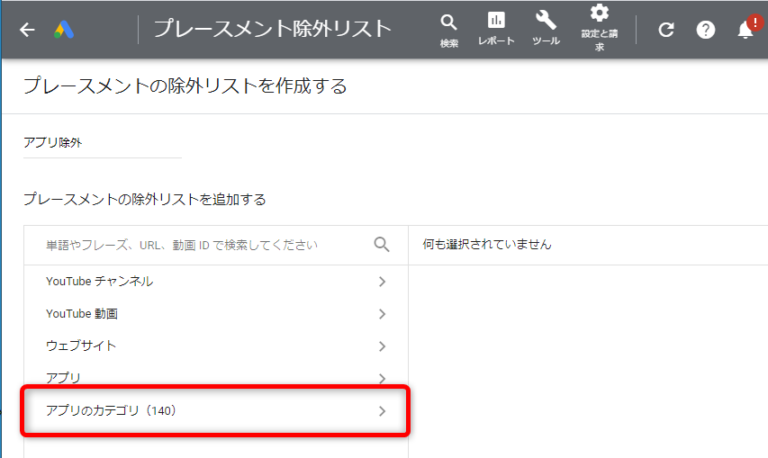Expand the YouTube チャンネル chevron
768x458 pixels.
click(382, 282)
